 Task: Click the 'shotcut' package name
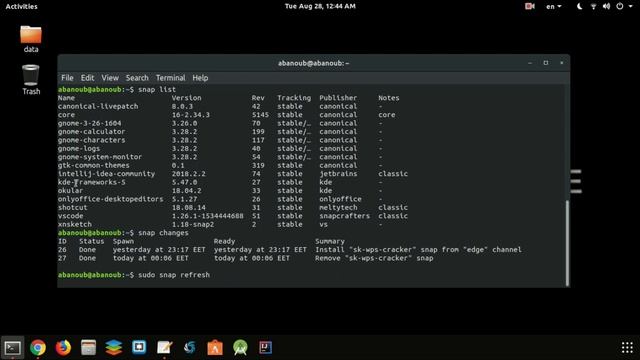pos(72,207)
